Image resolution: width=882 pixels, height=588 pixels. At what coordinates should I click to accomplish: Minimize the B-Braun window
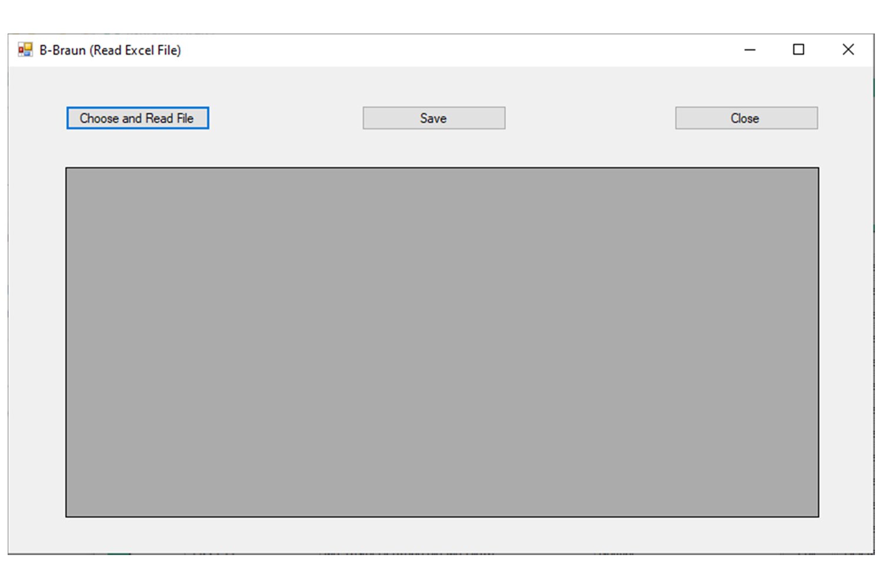[750, 50]
